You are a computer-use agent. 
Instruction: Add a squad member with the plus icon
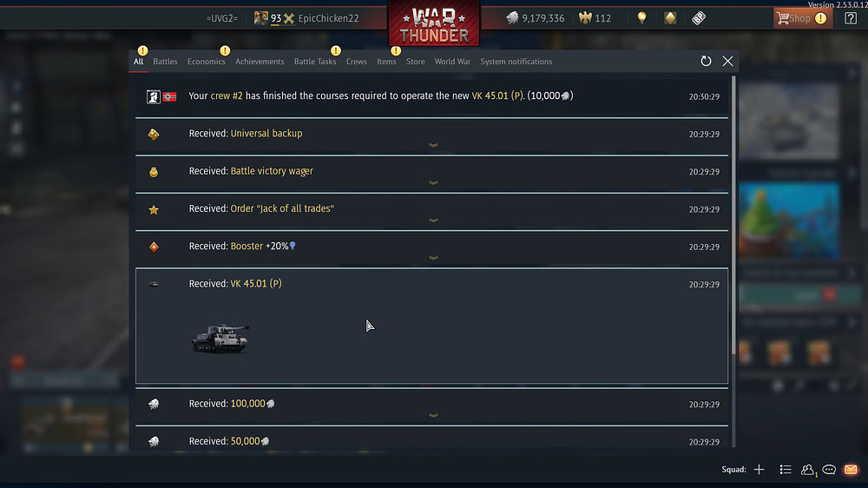point(759,470)
